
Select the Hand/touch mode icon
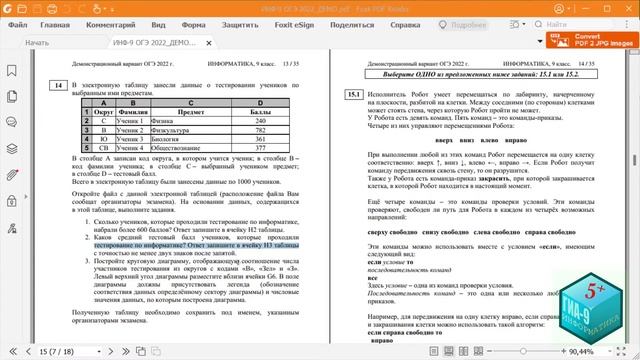[97, 8]
